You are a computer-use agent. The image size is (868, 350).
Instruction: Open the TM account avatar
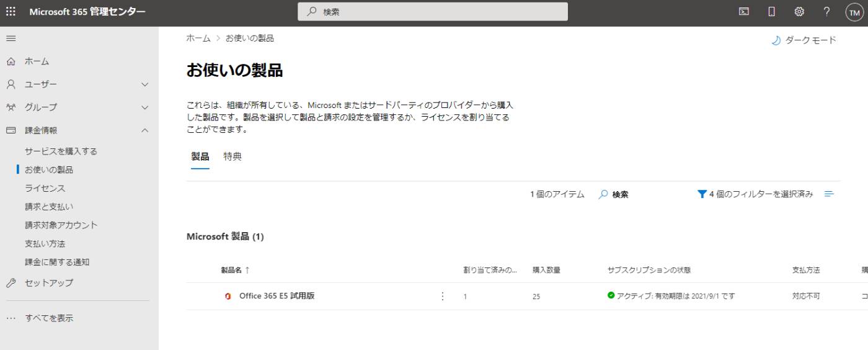(x=854, y=12)
